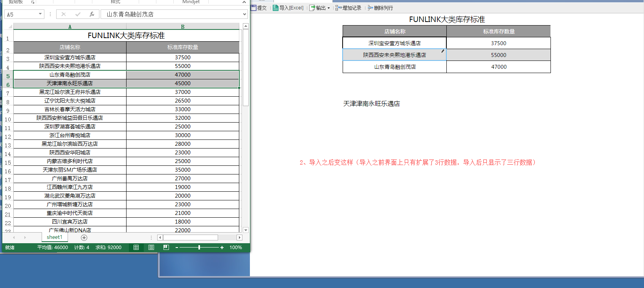This screenshot has width=644, height=288.
Task: Click the 平均值: 46000 status bar entry
Action: (x=53, y=248)
